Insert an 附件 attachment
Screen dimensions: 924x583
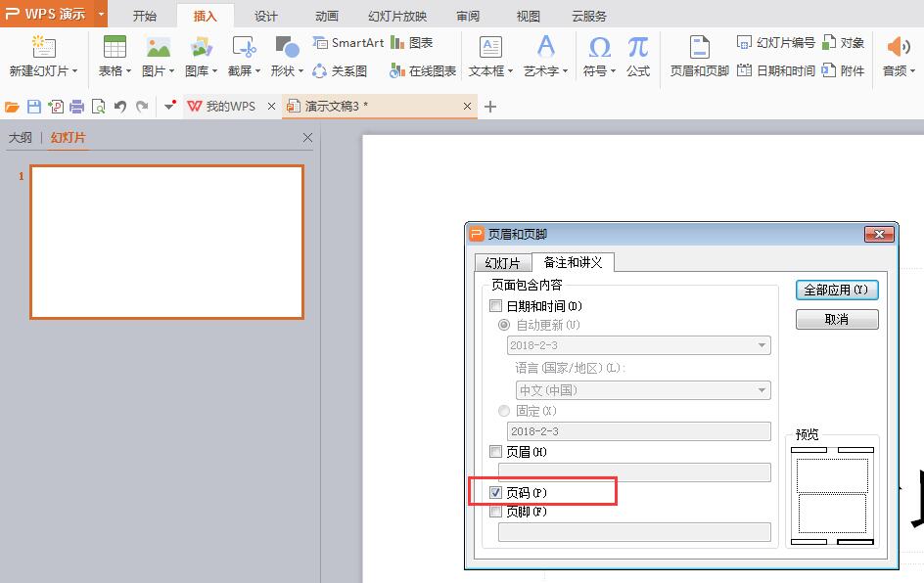point(844,71)
